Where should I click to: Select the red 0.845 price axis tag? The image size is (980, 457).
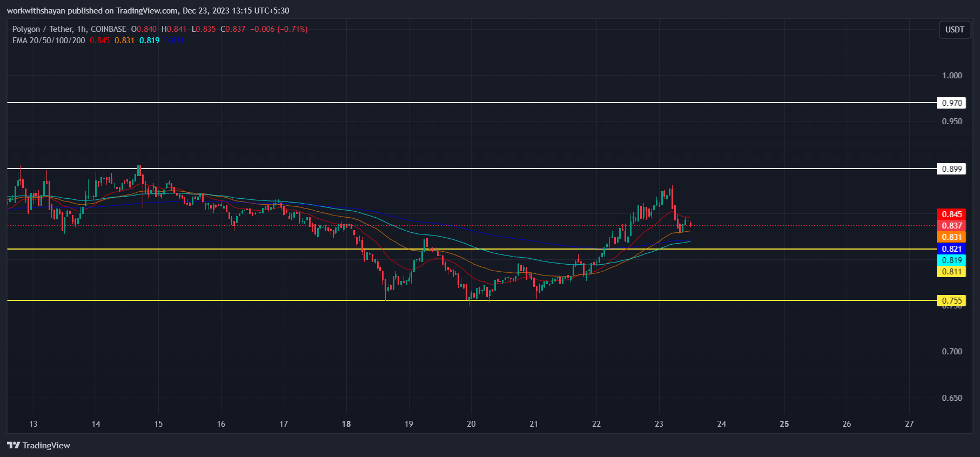pos(951,214)
